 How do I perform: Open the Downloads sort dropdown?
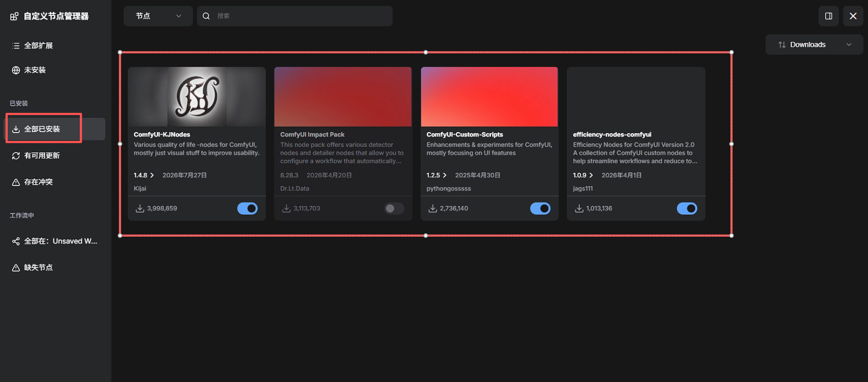pyautogui.click(x=814, y=45)
